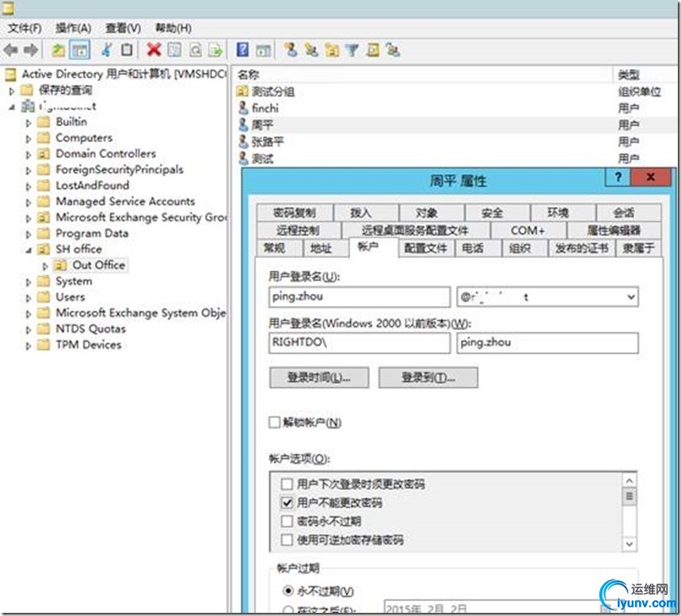This screenshot has width=681, height=616.
Task: Open the 远程控制 tab
Action: coord(299,230)
